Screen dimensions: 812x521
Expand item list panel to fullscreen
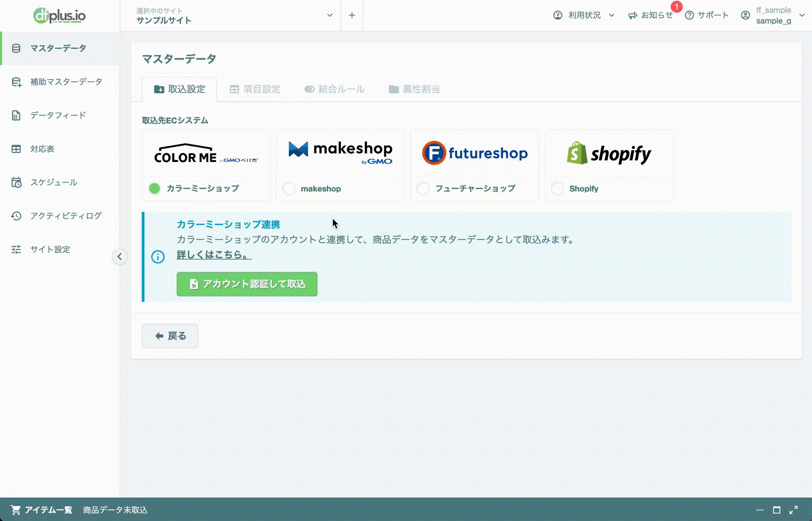[x=793, y=510]
